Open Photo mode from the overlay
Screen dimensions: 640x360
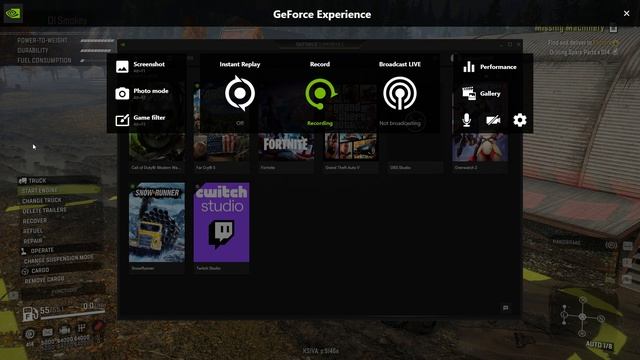pos(142,93)
